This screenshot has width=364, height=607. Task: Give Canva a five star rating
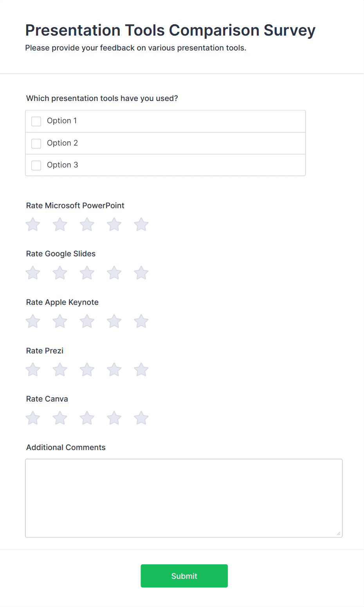coord(141,418)
